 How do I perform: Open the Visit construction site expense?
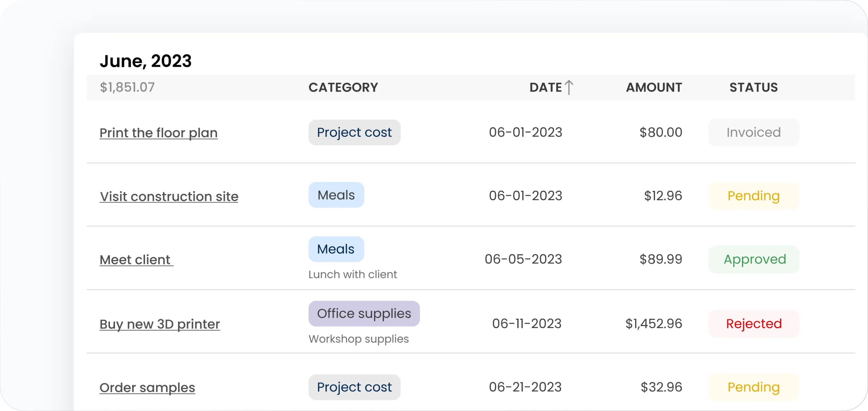[x=169, y=197]
